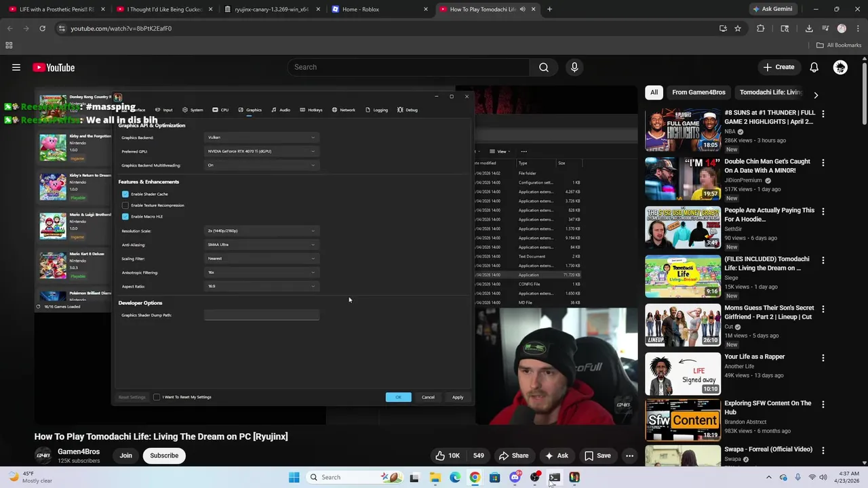Open YouTube account avatar menu
The image size is (868, 488).
coord(840,67)
